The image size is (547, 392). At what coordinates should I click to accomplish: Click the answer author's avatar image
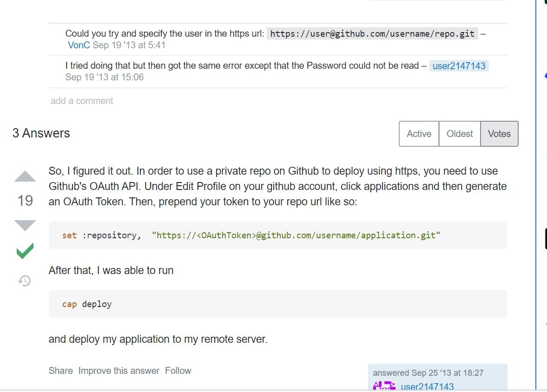click(384, 386)
